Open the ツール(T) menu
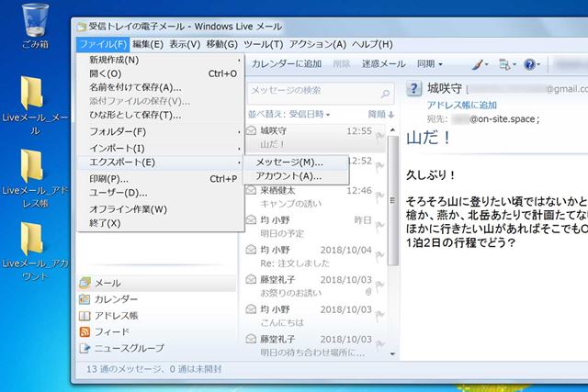 264,44
